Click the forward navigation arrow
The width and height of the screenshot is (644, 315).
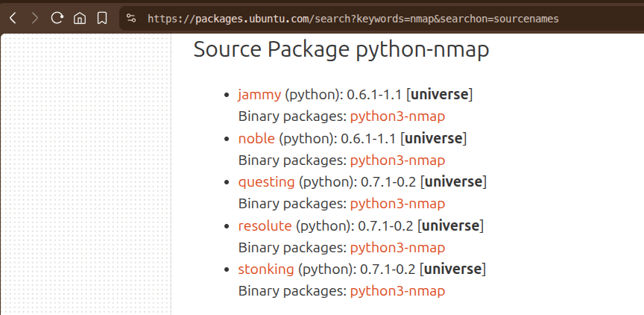click(x=35, y=18)
